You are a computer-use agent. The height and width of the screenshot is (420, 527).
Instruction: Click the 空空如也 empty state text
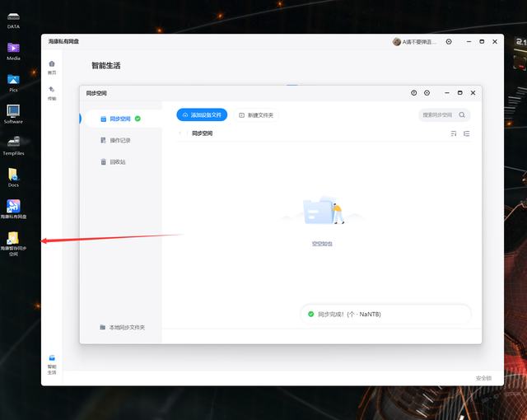tap(322, 244)
